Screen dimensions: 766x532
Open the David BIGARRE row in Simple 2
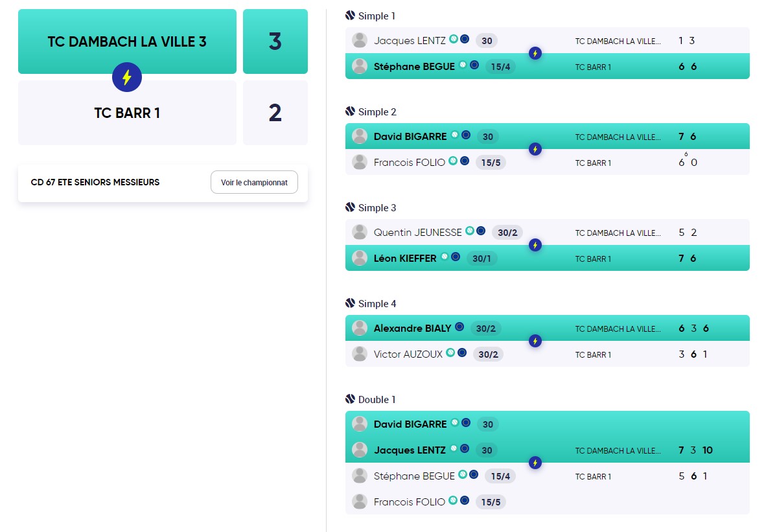(547, 136)
